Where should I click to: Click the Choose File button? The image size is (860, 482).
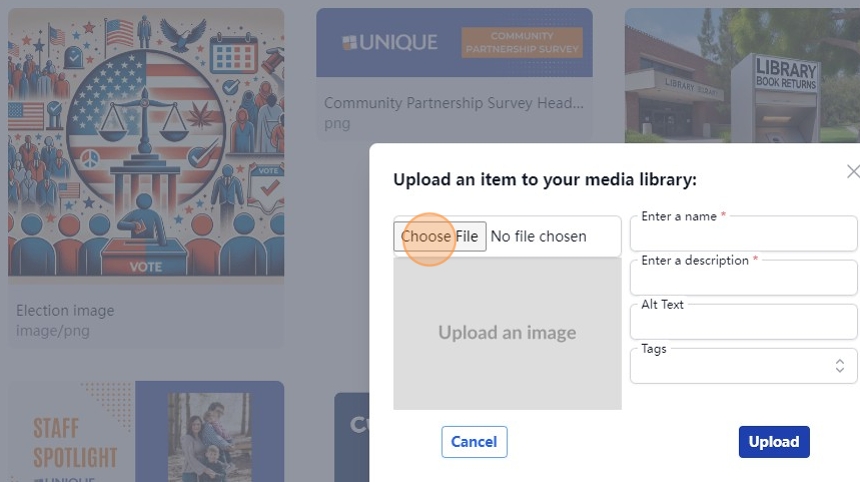tap(440, 237)
